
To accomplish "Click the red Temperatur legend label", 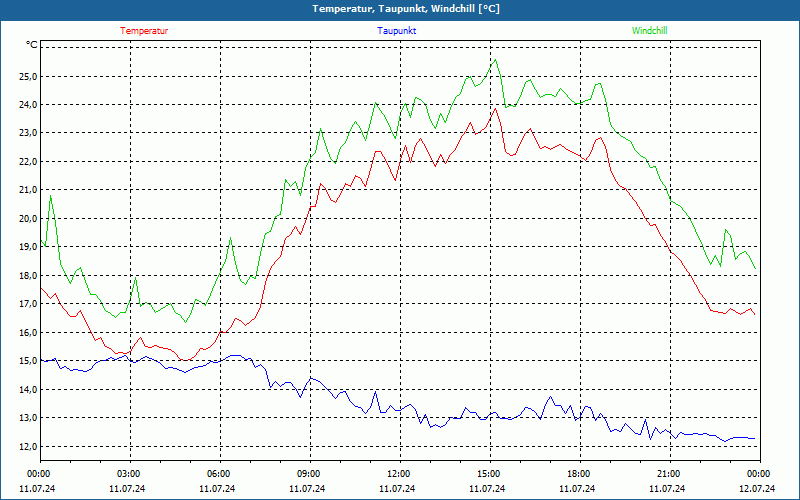I will (x=144, y=31).
